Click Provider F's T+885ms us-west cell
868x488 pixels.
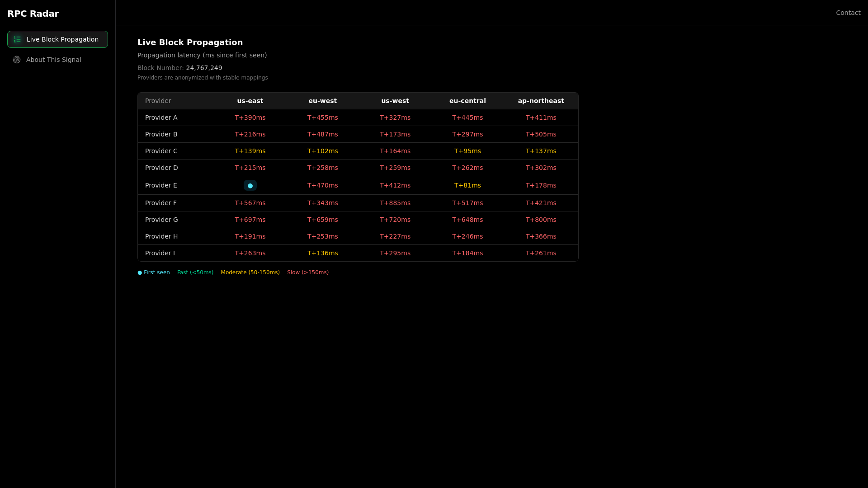pyautogui.click(x=395, y=203)
